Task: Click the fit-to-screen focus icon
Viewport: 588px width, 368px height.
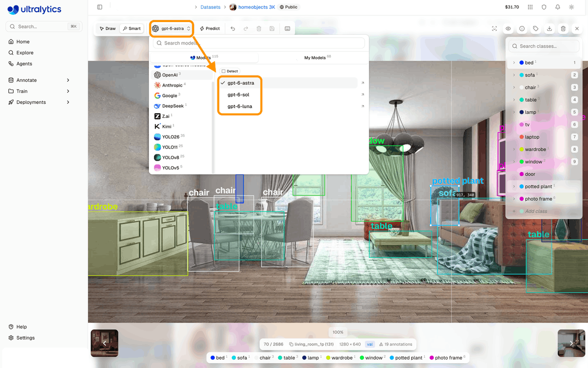Action: (494, 29)
